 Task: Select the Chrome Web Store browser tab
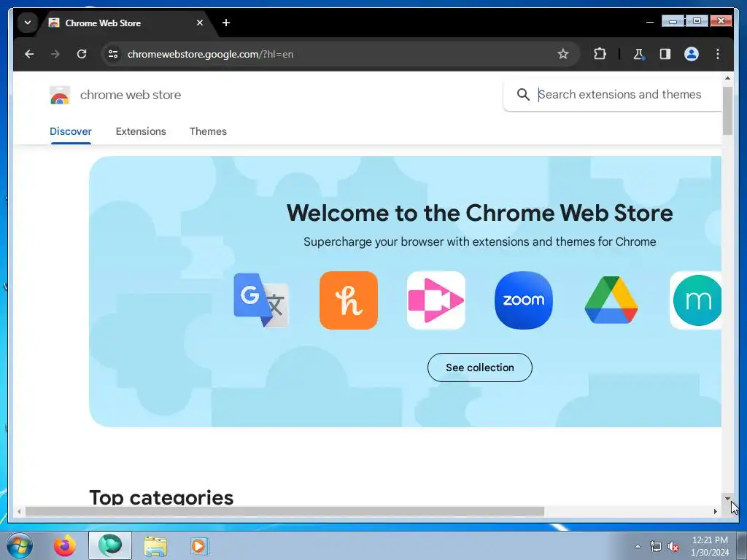tap(126, 23)
